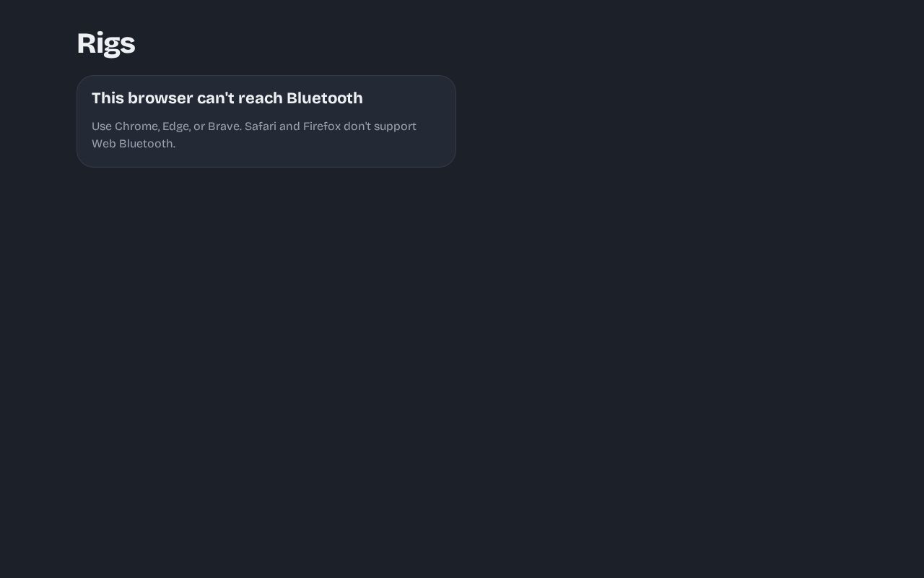924x578 pixels.
Task: Click the word support in the description
Action: click(395, 126)
